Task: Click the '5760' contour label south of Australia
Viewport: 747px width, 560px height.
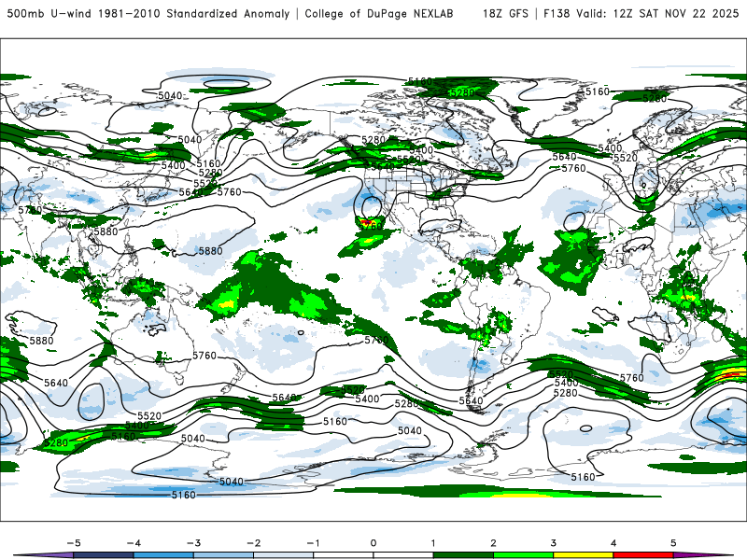Action: pyautogui.click(x=204, y=356)
